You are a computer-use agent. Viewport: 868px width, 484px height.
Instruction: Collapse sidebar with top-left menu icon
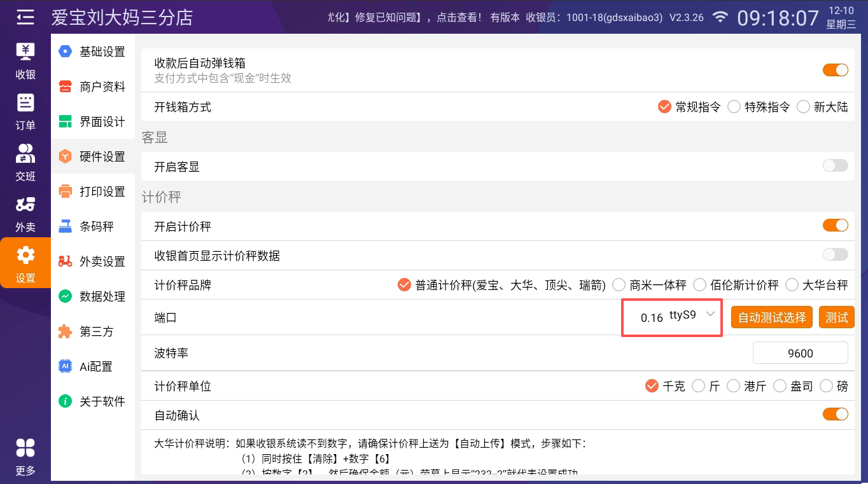(25, 17)
